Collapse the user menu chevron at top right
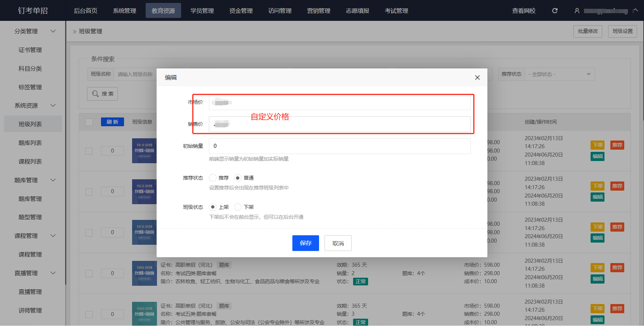The height and width of the screenshot is (326, 644). click(x=636, y=10)
